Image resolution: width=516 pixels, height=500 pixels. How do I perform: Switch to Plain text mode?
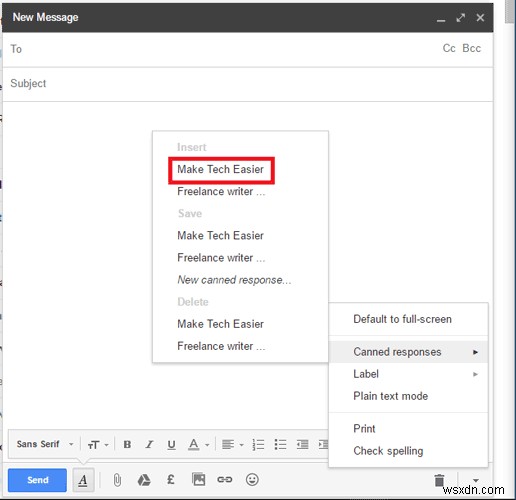tap(408, 396)
